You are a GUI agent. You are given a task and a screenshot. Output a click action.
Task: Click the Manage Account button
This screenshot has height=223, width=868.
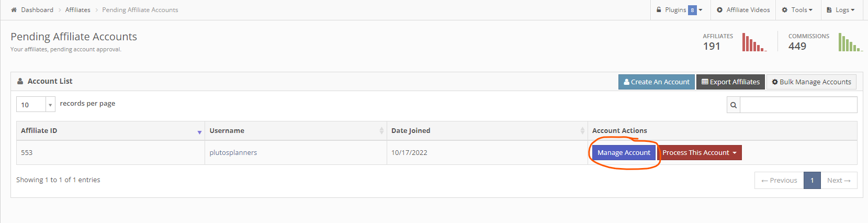coord(624,153)
